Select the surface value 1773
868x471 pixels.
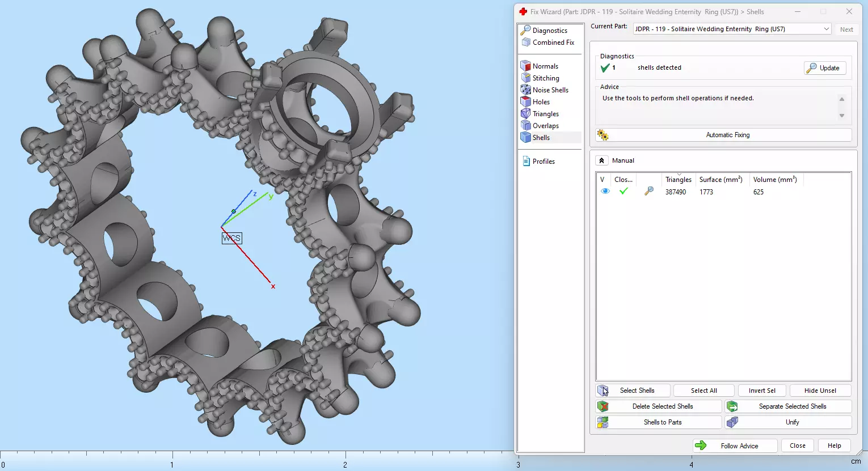click(x=706, y=192)
